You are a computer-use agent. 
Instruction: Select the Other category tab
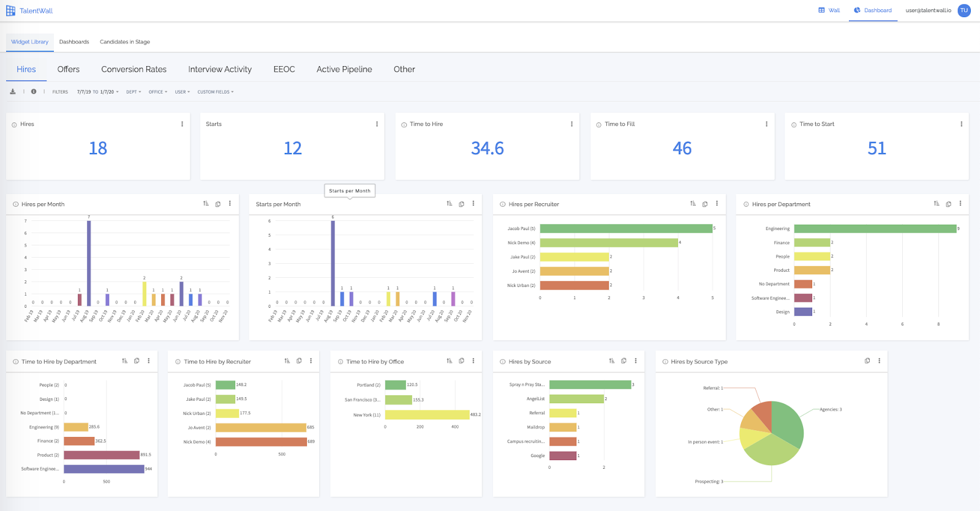(404, 69)
